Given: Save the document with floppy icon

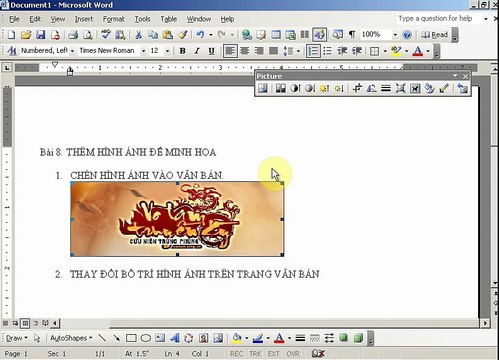Looking at the screenshot, I should (x=41, y=35).
